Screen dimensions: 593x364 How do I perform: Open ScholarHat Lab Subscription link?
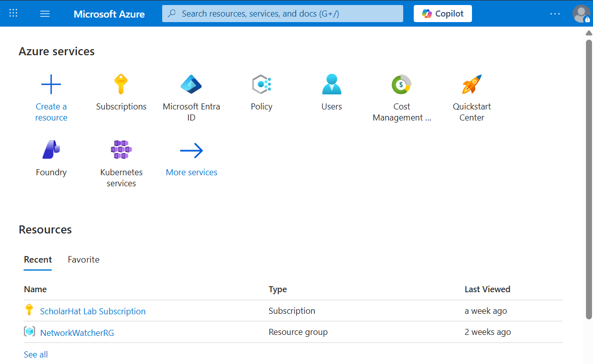(93, 311)
